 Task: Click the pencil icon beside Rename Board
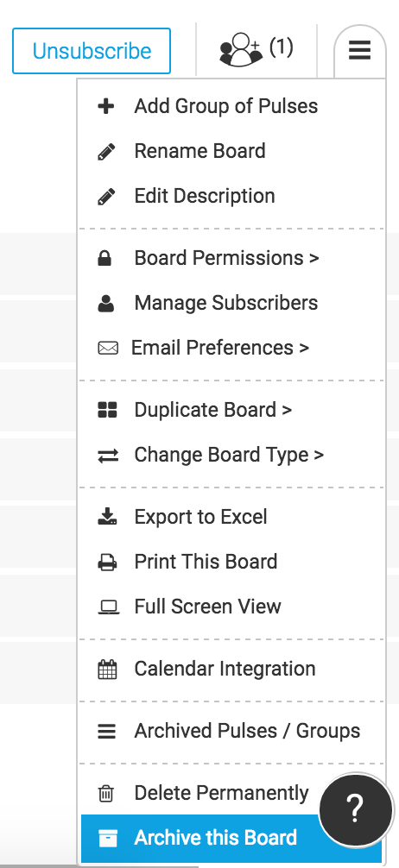pos(106,151)
